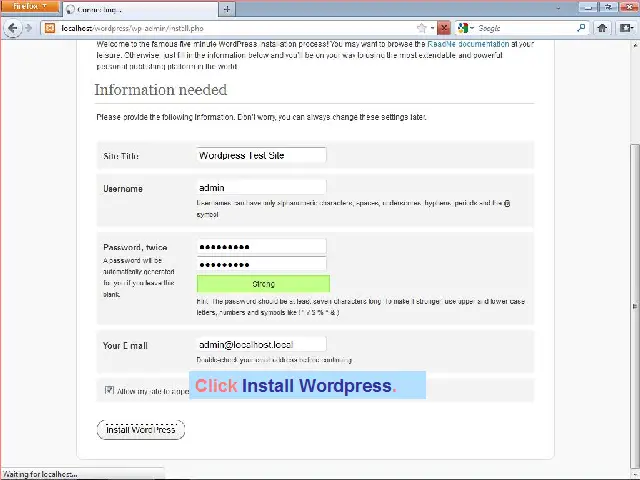Edit the Your E-mail field
This screenshot has height=480, width=640.
click(261, 344)
